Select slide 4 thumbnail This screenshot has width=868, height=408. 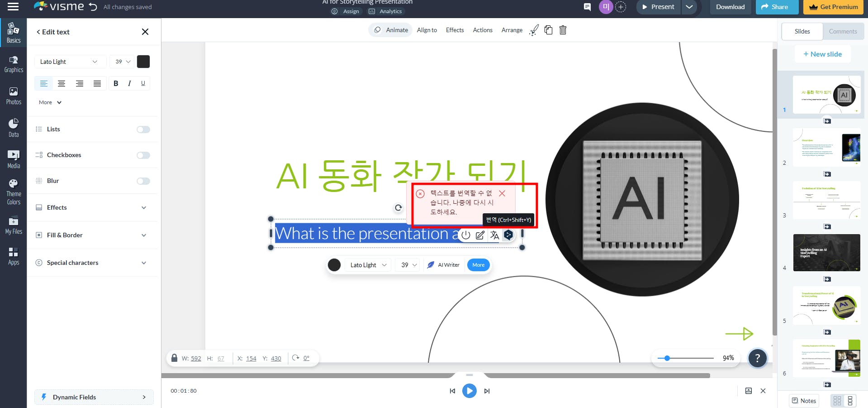click(827, 253)
